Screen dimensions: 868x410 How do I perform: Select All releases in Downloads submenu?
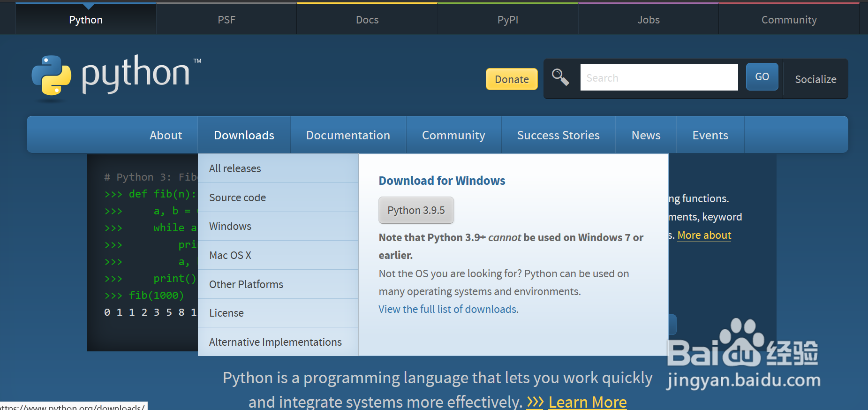coord(278,168)
